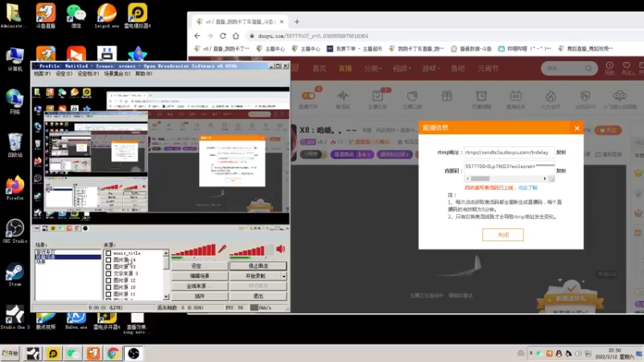The image size is (644, 362).
Task: Go to Douyu 首页 nav tab
Action: click(x=320, y=68)
